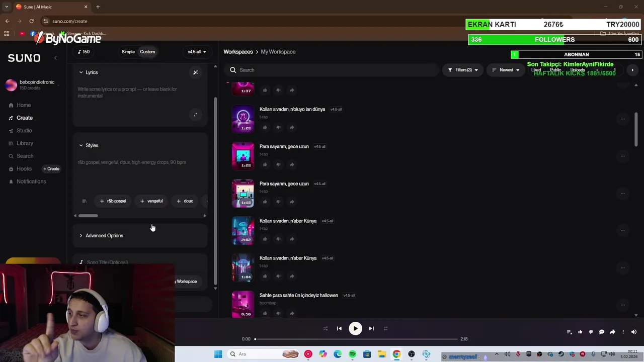Open more options for Sahte para sahte ün
Screen dimensions: 644x362
[x=622, y=305]
